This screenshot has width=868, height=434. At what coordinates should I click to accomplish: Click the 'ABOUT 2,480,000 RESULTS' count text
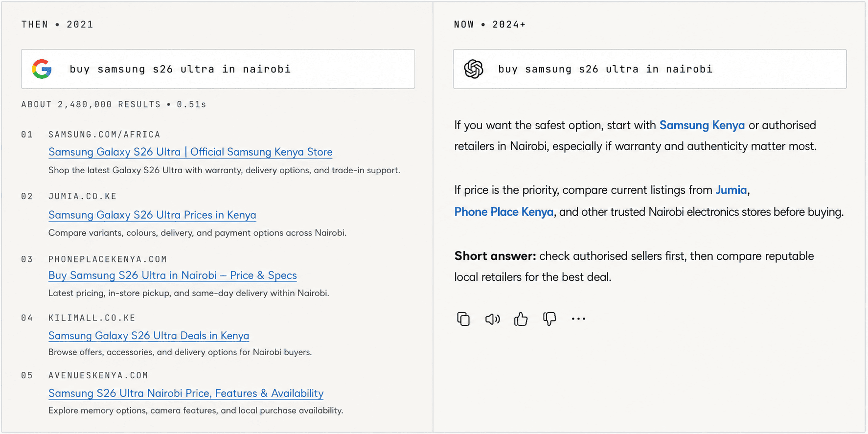[91, 104]
